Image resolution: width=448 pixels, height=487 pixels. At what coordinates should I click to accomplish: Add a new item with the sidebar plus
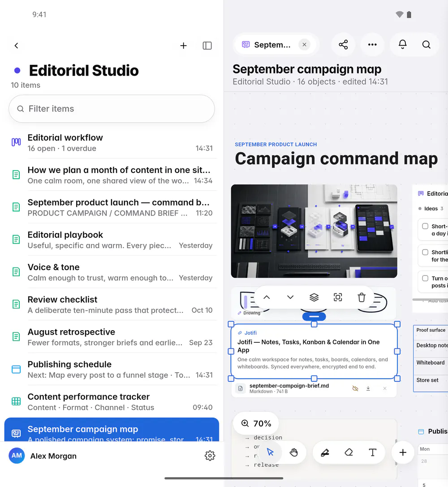(x=184, y=46)
